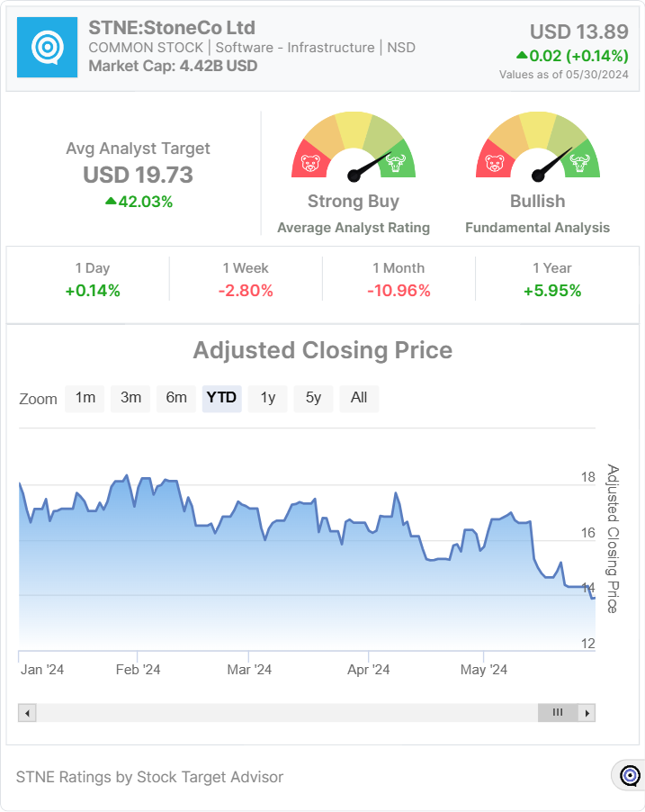Click the StoneCo blue logo icon
Viewport: 645px width, 812px height.
48,47
